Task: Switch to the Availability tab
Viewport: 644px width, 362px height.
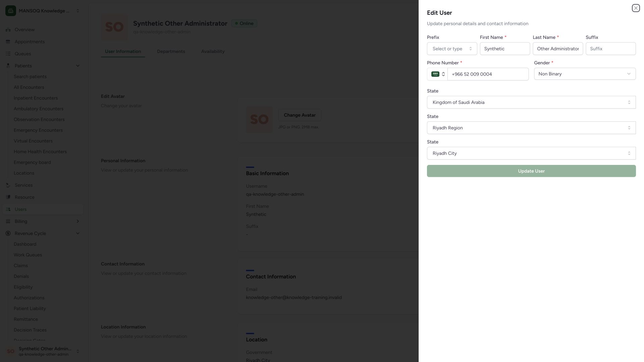Action: coord(213,51)
